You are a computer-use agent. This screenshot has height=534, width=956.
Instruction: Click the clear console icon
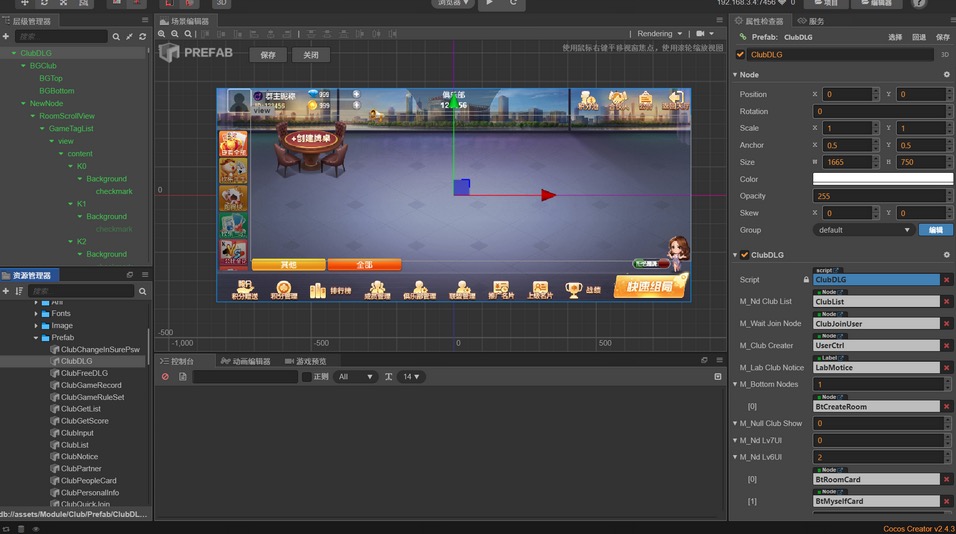(x=166, y=377)
